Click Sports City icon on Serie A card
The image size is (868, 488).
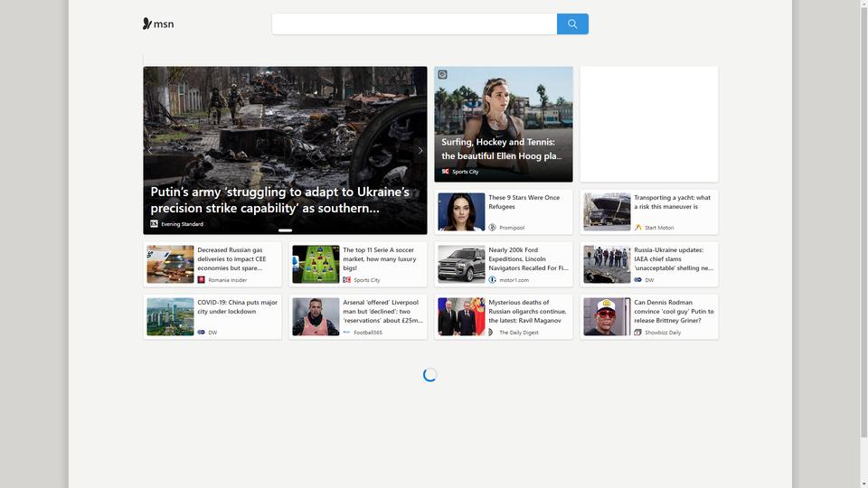[x=346, y=280]
